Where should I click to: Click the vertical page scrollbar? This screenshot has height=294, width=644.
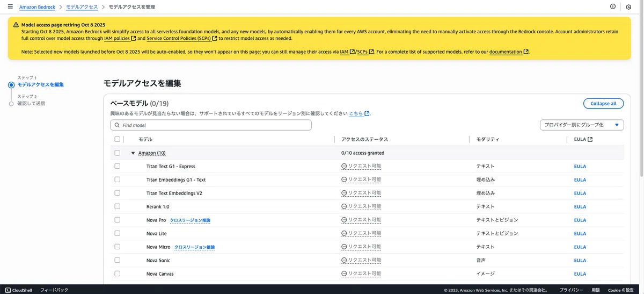coord(642,97)
